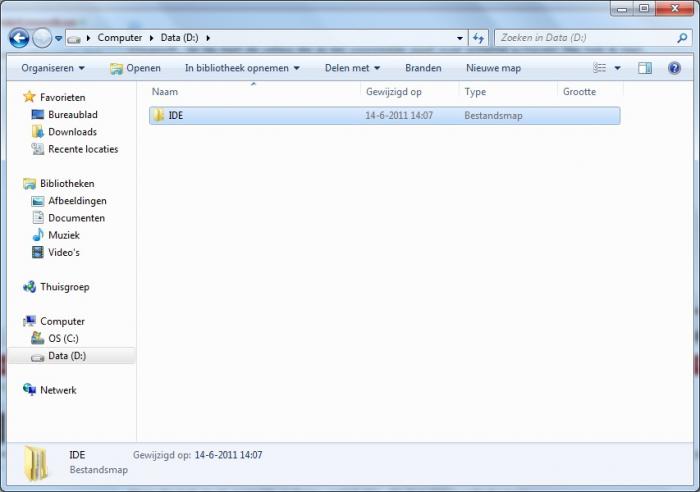Select Computer in the navigation pane
Image resolution: width=700 pixels, height=492 pixels.
coord(62,321)
